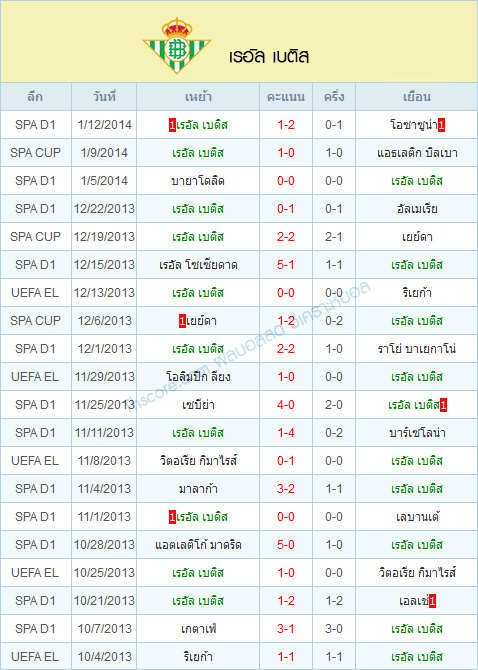Click away team เลบานเต้
Screen dimensions: 478x670
click(417, 517)
